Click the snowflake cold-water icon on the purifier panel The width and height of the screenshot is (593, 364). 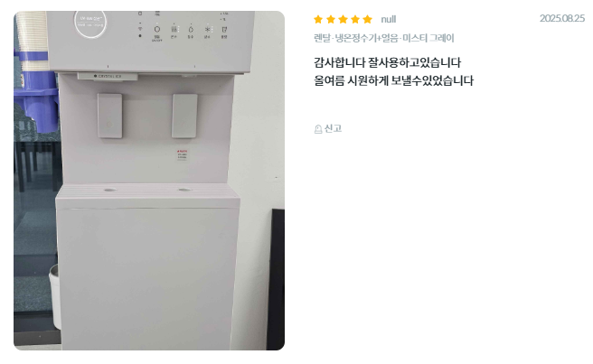[207, 30]
